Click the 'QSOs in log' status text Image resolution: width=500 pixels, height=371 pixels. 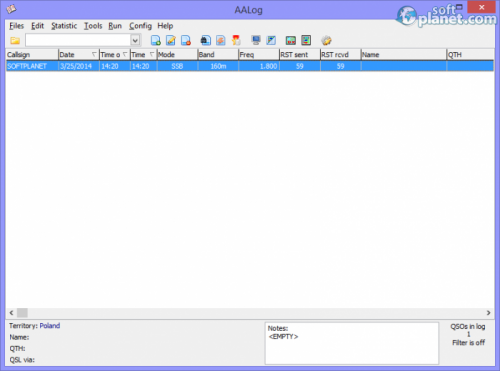pyautogui.click(x=468, y=327)
